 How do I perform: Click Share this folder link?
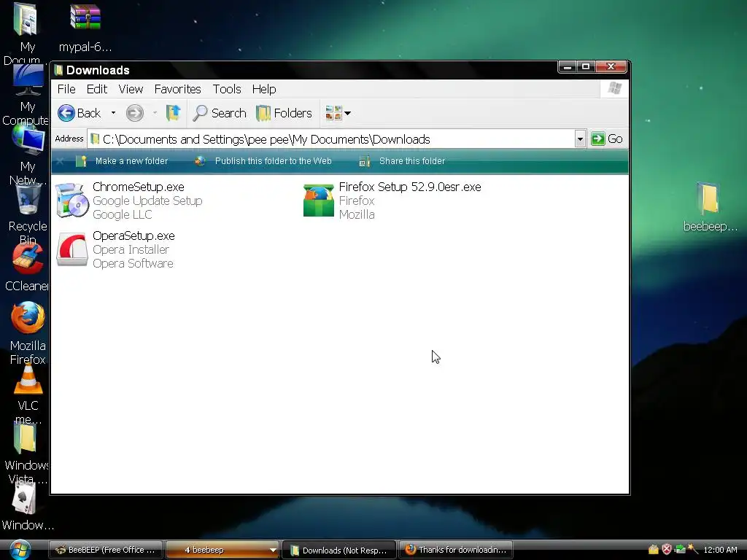point(402,161)
